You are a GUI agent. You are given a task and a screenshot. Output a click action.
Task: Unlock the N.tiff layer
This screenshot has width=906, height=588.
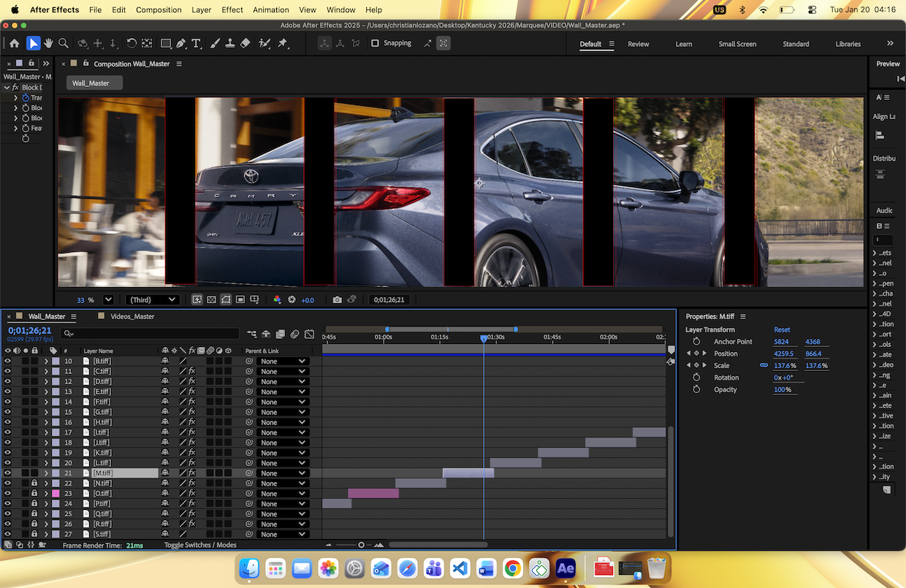pyautogui.click(x=34, y=484)
